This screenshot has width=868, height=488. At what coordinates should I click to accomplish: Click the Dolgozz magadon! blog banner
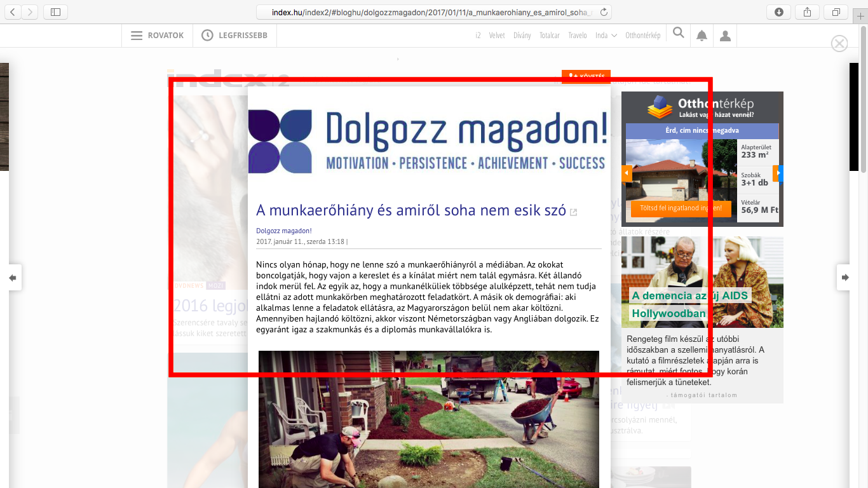point(428,141)
